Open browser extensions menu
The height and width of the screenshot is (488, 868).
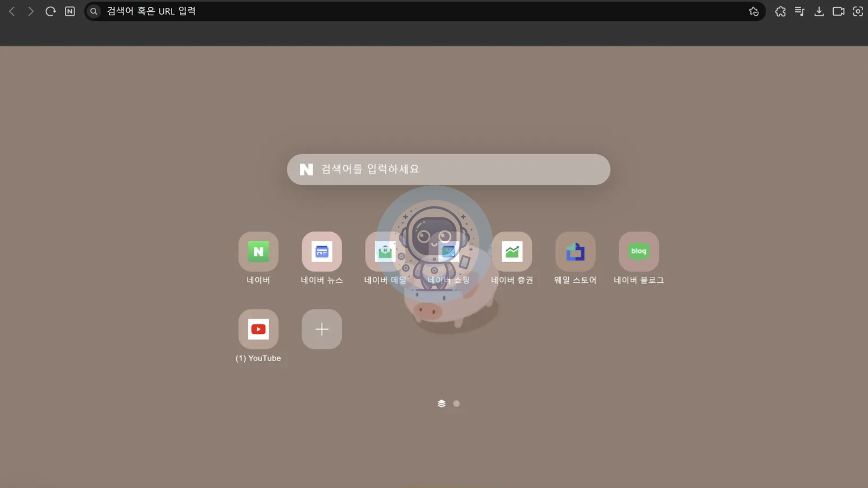[780, 11]
